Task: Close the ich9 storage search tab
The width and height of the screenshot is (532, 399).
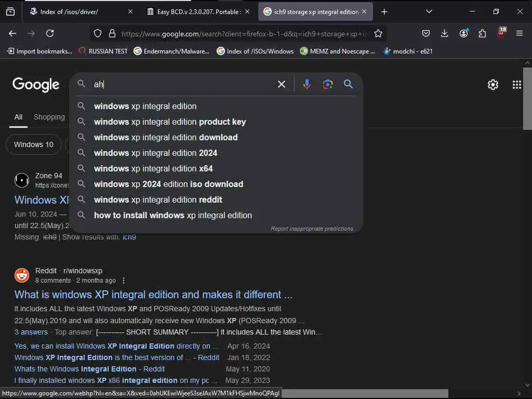Action: tap(364, 12)
